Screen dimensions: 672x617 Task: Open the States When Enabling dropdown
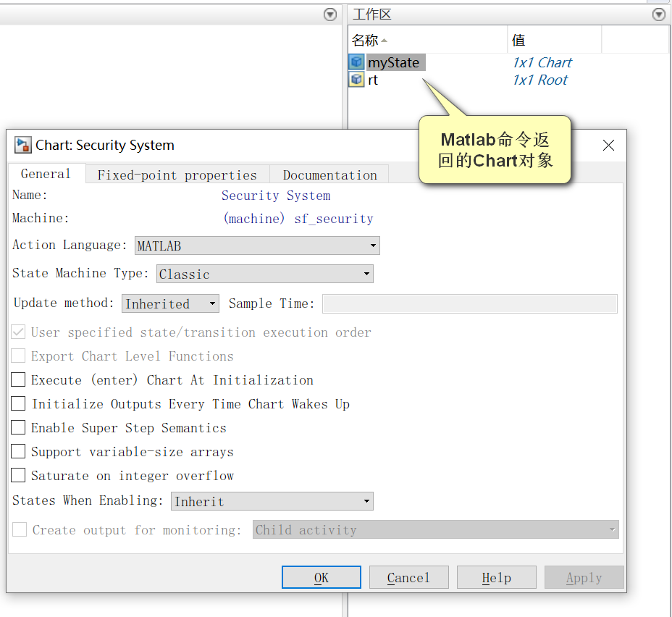click(272, 501)
